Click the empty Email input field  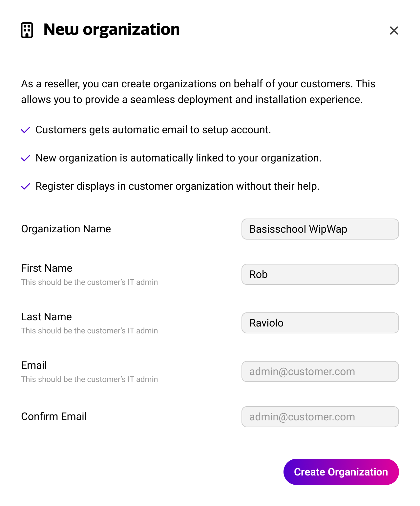point(320,371)
